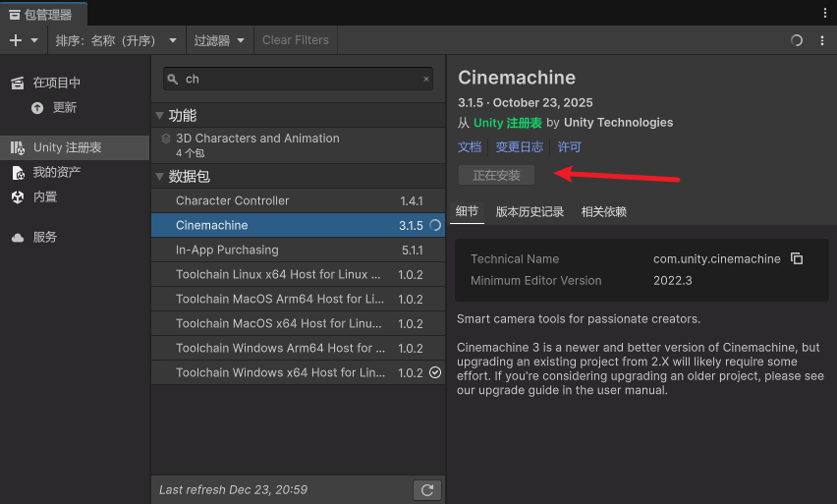This screenshot has width=837, height=504.
Task: Select Toolchain Linux x64 Host for Linux
Action: click(x=298, y=274)
